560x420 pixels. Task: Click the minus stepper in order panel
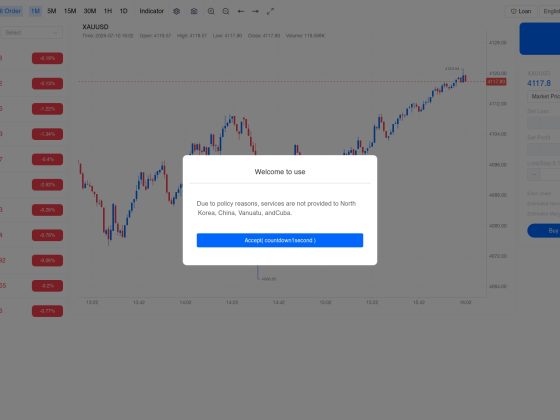[534, 174]
